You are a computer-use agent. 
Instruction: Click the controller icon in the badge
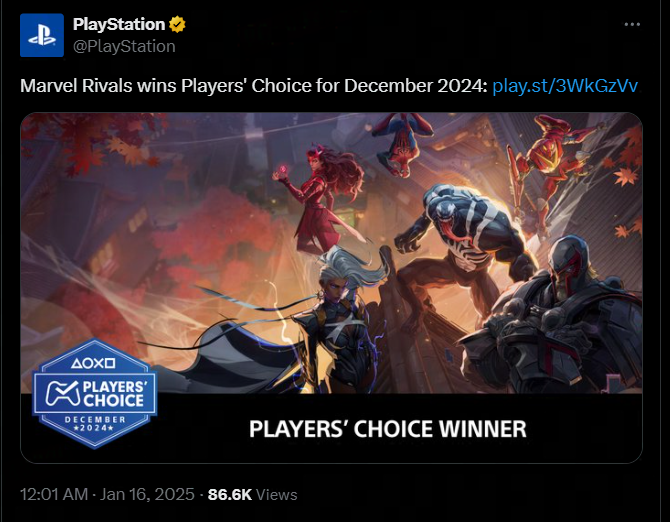(63, 393)
